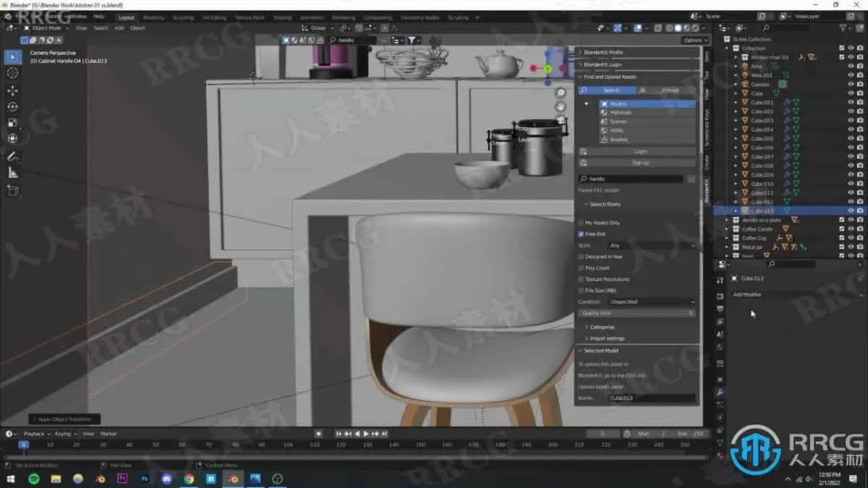Select the Move tool in the viewport toolbar
This screenshot has height=488, width=868.
[12, 90]
